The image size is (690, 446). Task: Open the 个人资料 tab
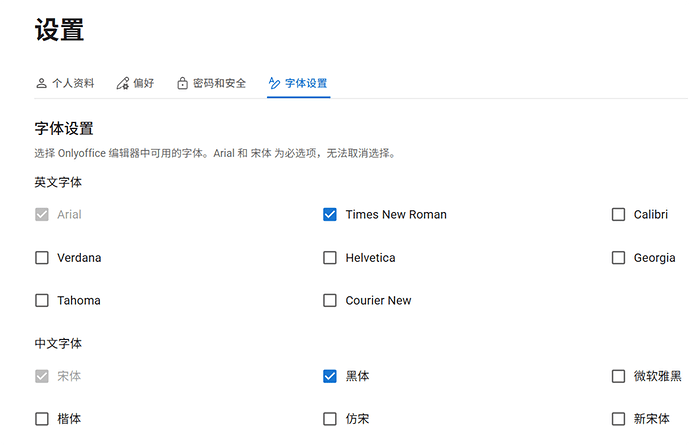[x=65, y=83]
